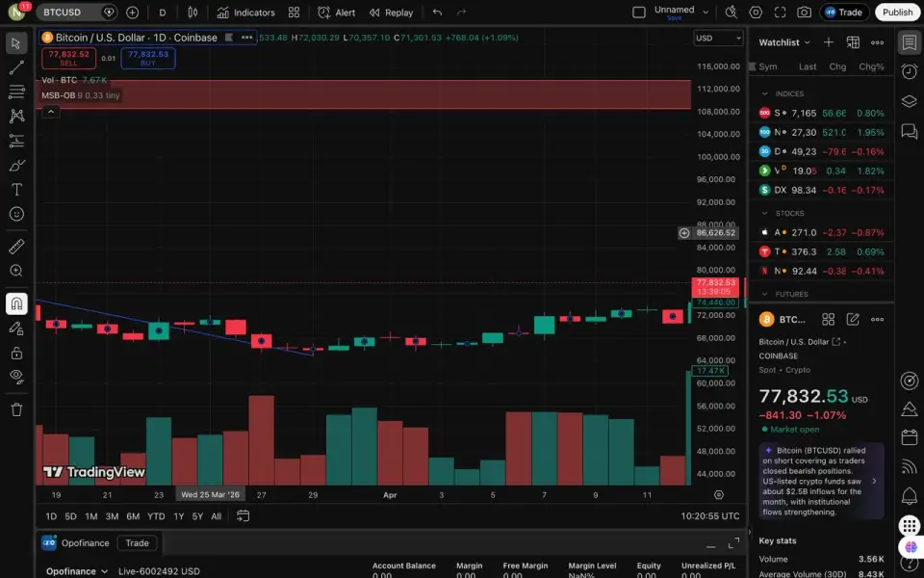This screenshot has height=578, width=924.
Task: Toggle lock all drawings
Action: click(x=16, y=353)
